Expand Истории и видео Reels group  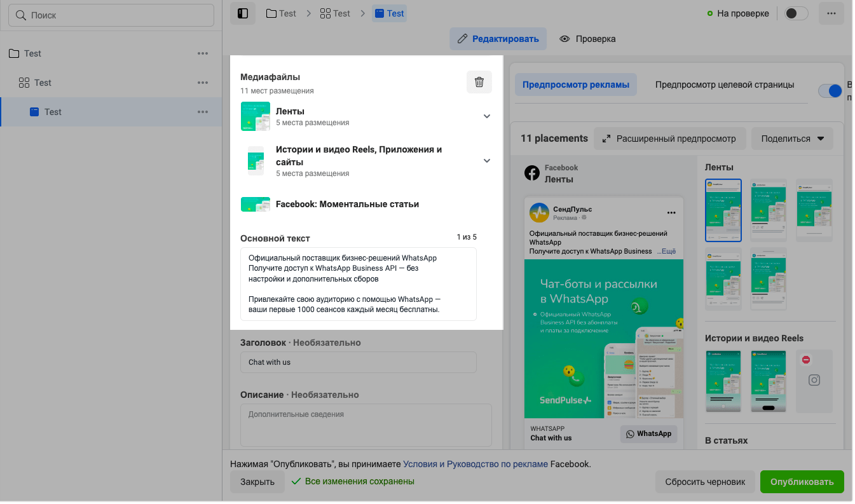(487, 161)
